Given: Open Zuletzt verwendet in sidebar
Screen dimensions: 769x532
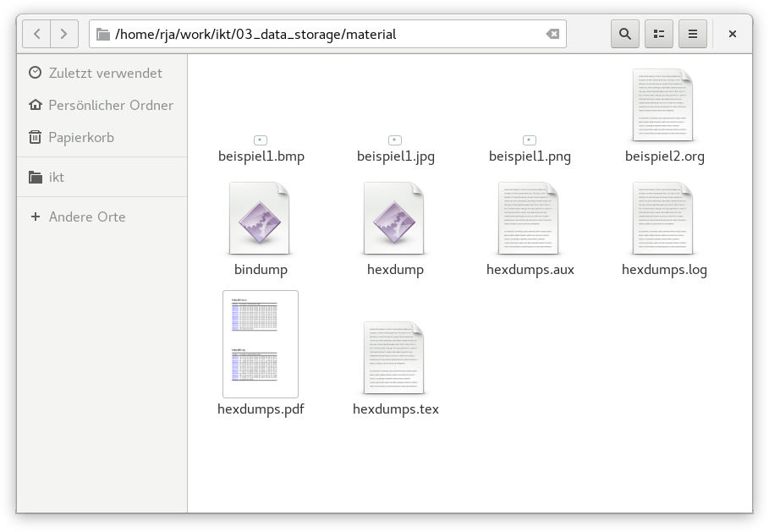Looking at the screenshot, I should pos(104,73).
